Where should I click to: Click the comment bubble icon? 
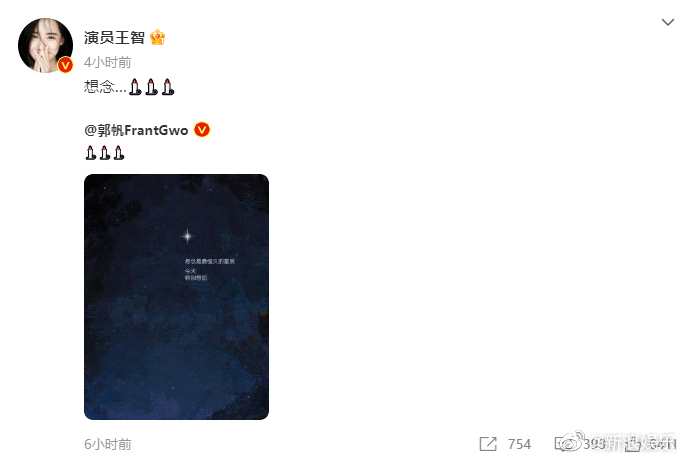tap(565, 444)
